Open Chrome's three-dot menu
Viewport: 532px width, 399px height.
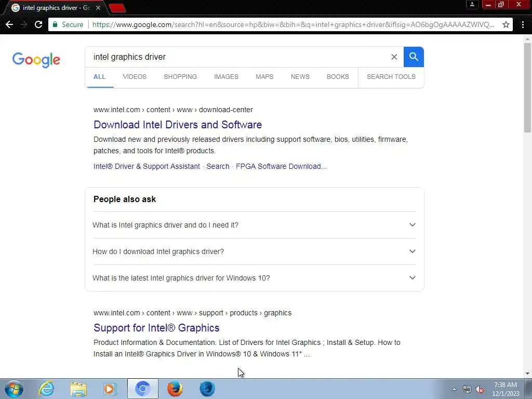pos(523,24)
